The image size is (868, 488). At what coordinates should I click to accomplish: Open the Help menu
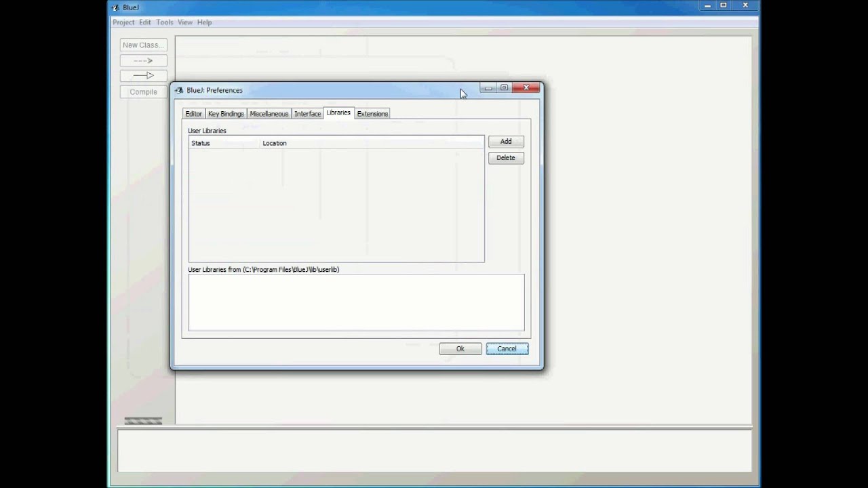[x=204, y=22]
